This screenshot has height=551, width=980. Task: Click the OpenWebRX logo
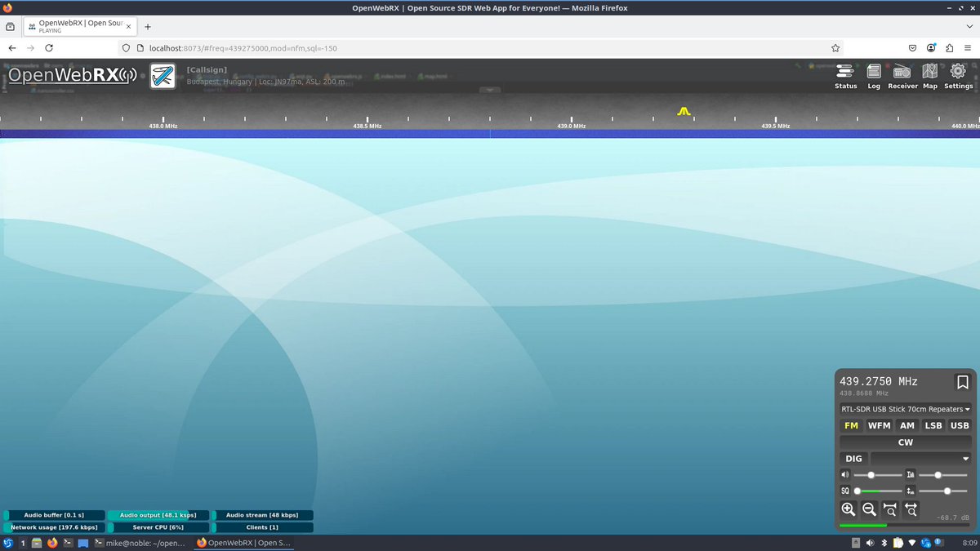point(72,76)
